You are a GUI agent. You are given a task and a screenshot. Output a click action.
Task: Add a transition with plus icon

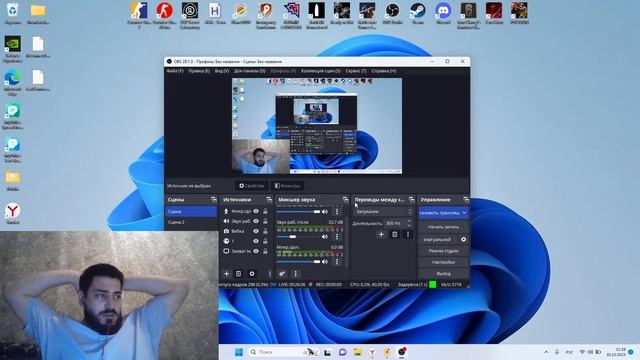[x=381, y=234]
